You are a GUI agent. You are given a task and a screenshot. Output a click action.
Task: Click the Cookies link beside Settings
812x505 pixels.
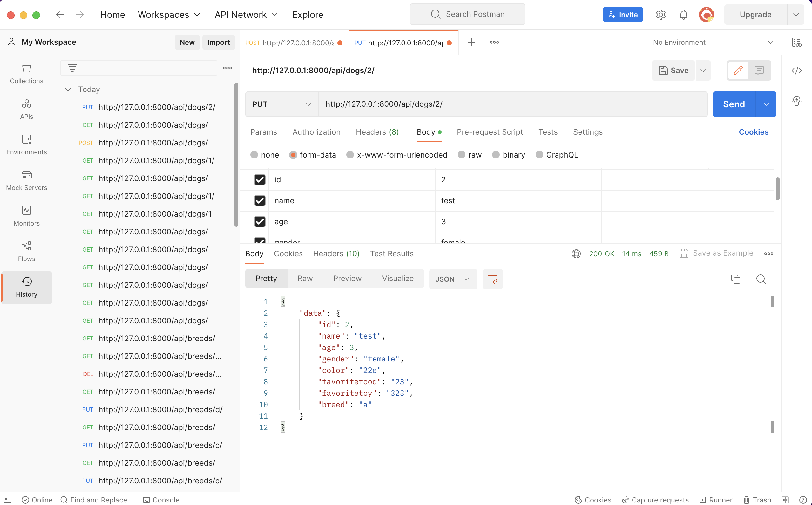click(x=753, y=132)
